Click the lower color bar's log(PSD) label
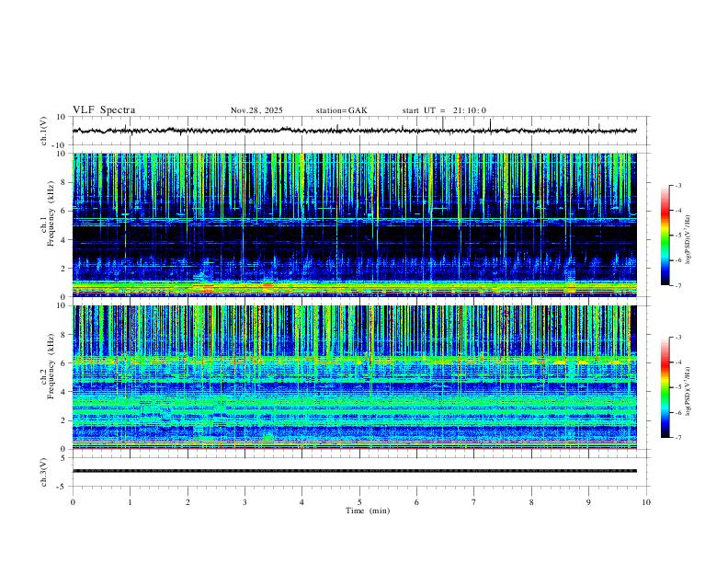This screenshot has height=563, width=728. tap(688, 392)
